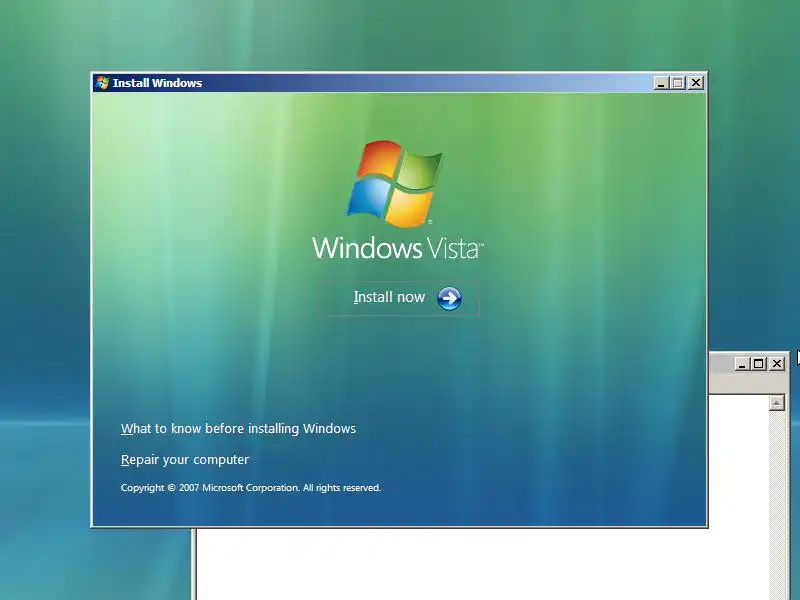Close the Install Windows window
The image size is (800, 600).
tap(695, 83)
